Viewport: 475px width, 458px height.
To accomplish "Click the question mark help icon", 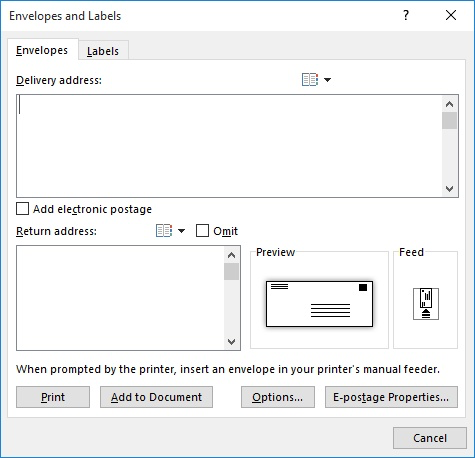I will (406, 15).
